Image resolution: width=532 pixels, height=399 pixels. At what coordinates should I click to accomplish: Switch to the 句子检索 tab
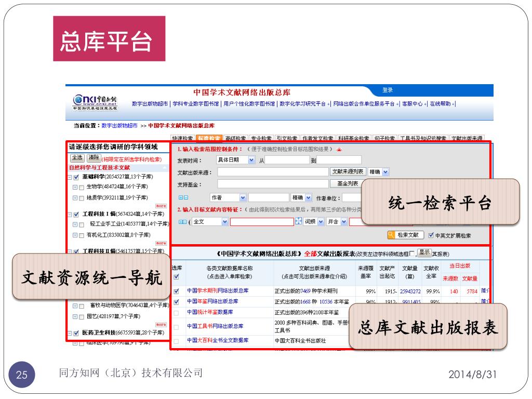[385, 138]
